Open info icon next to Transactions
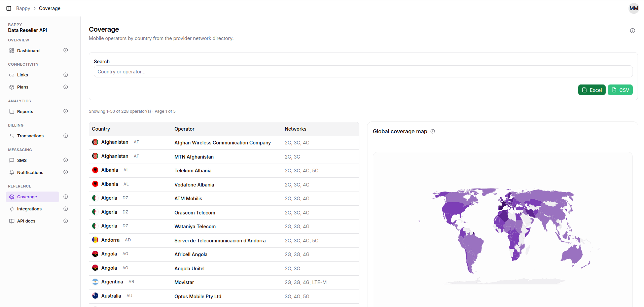Screen dimensions: 644x307 click(x=66, y=136)
